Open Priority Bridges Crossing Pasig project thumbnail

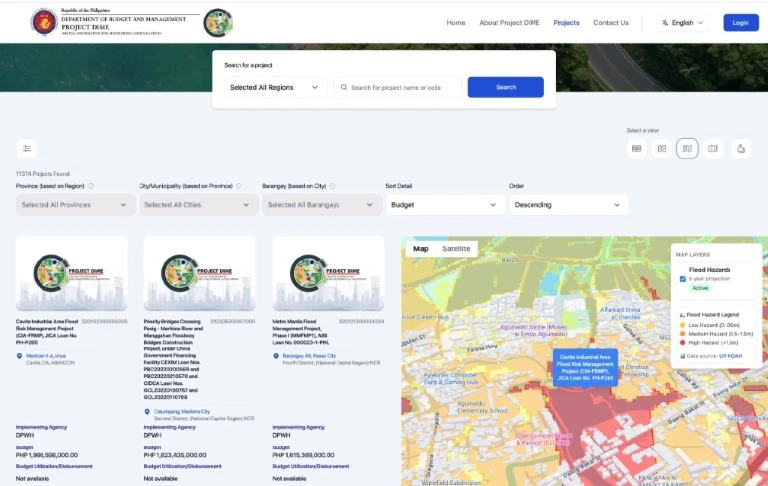199,274
